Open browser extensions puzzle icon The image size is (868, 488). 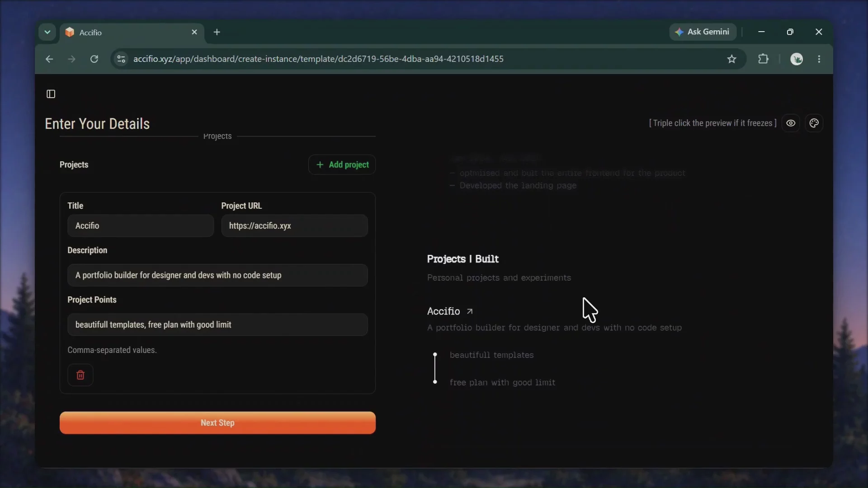tap(764, 59)
